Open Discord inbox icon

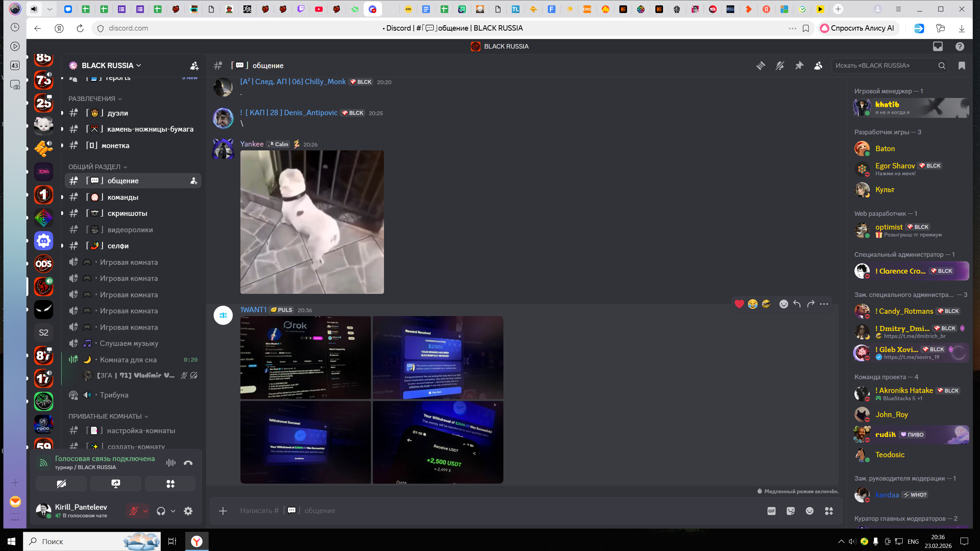(938, 46)
